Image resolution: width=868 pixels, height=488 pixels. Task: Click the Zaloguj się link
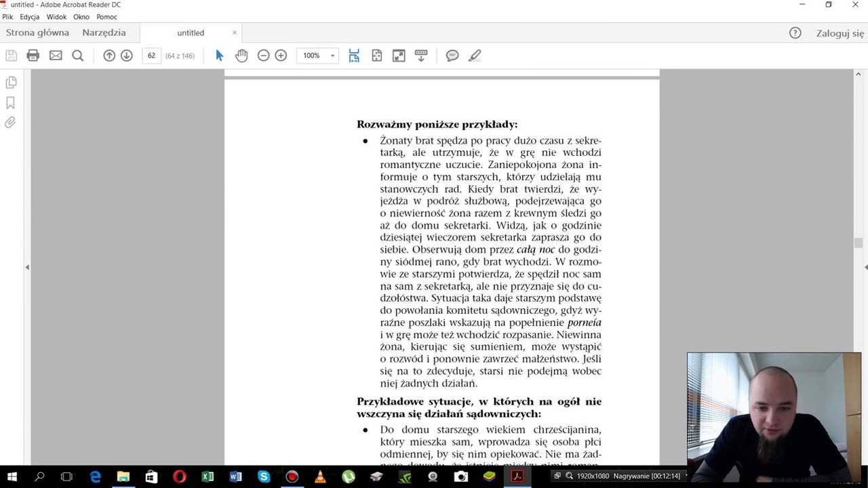point(840,33)
